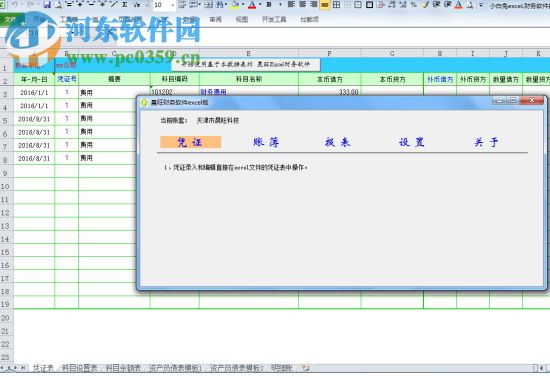Click the AutoSum sigma icon
The image size is (550, 377).
pyautogui.click(x=125, y=5)
